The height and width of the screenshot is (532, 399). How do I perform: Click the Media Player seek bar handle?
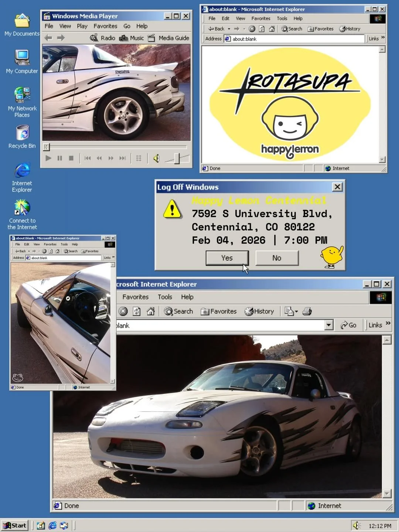[x=46, y=147]
